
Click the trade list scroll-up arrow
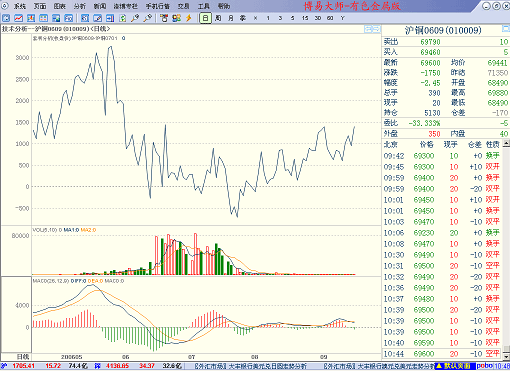506,143
